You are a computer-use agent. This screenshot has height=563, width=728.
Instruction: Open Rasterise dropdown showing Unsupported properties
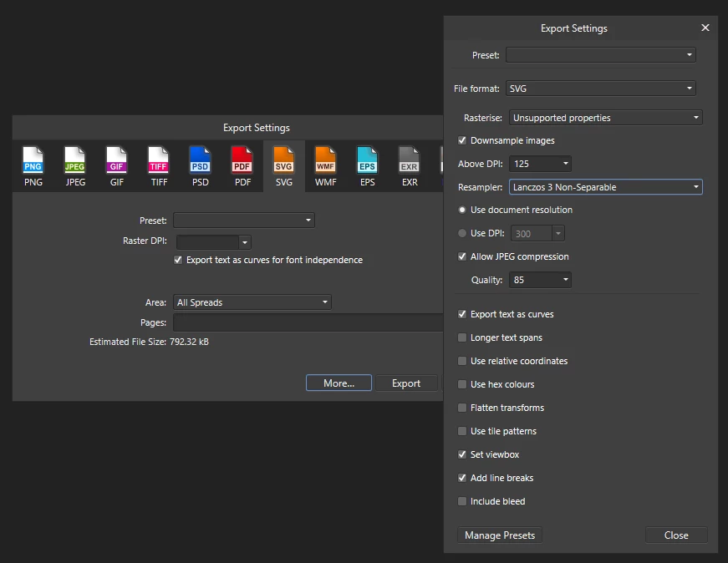[605, 118]
